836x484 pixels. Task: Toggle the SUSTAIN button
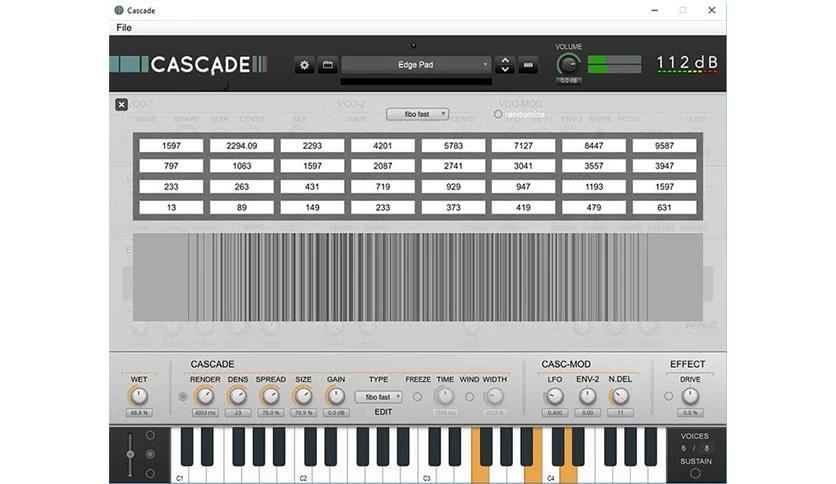[695, 473]
